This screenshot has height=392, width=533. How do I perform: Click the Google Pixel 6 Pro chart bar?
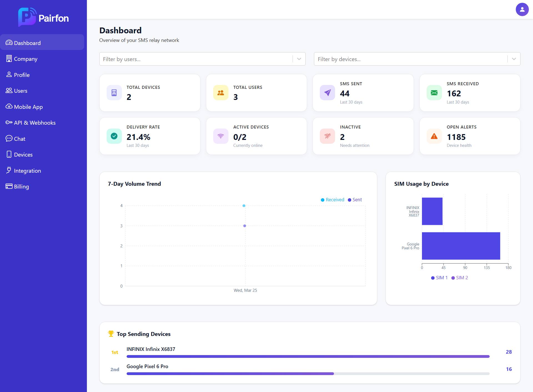(461, 246)
